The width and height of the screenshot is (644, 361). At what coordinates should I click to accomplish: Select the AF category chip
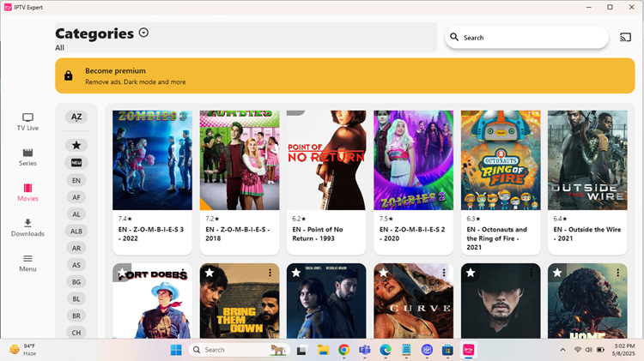click(x=76, y=197)
